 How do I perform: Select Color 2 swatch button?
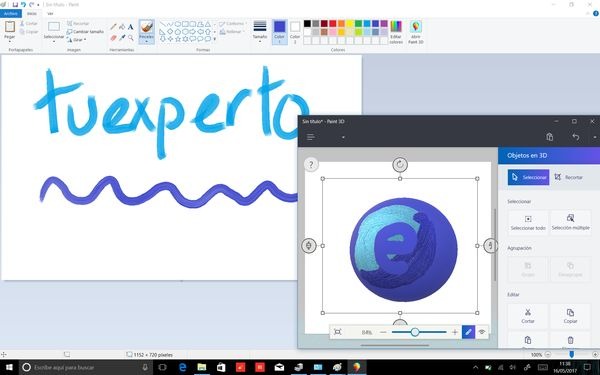tap(295, 31)
